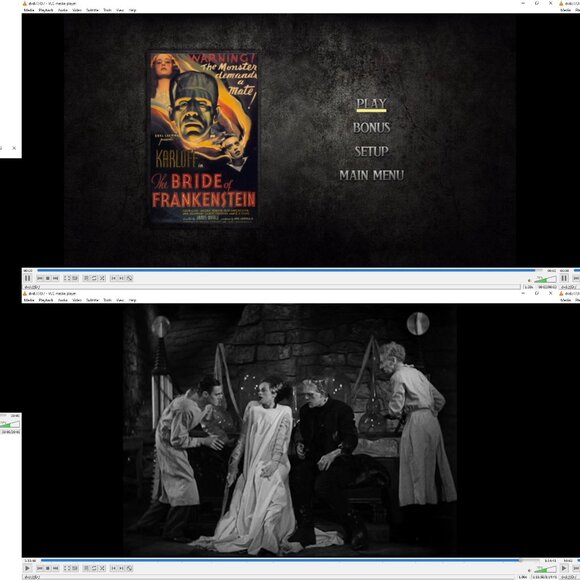Click the VLC cone icon in bottom window title bar

25,293
